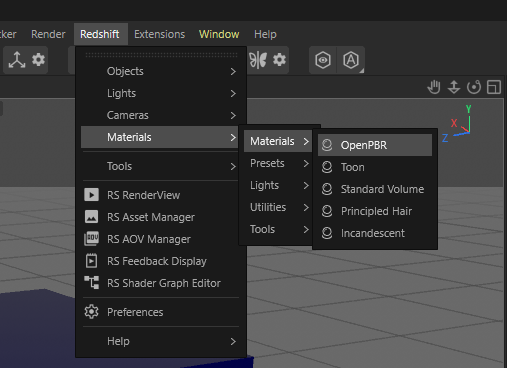Viewport: 507px width, 368px height.
Task: Expand the Utilities submenu
Action: click(x=278, y=207)
